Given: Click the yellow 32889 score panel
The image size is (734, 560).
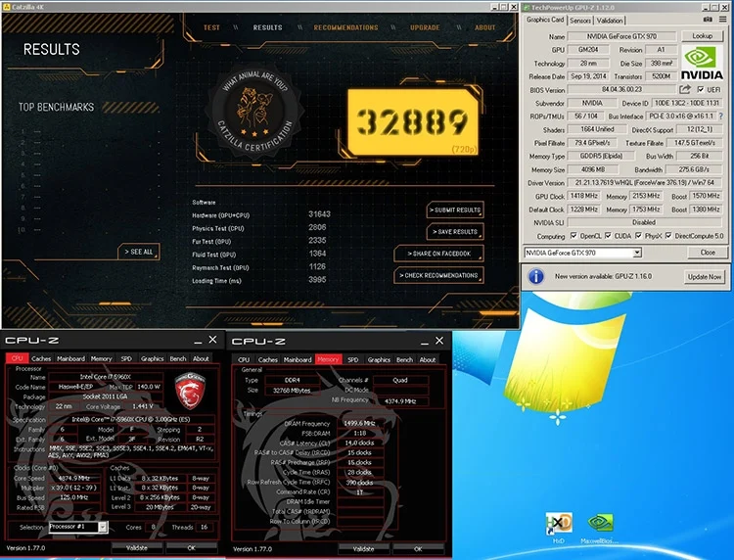Looking at the screenshot, I should click(x=412, y=122).
